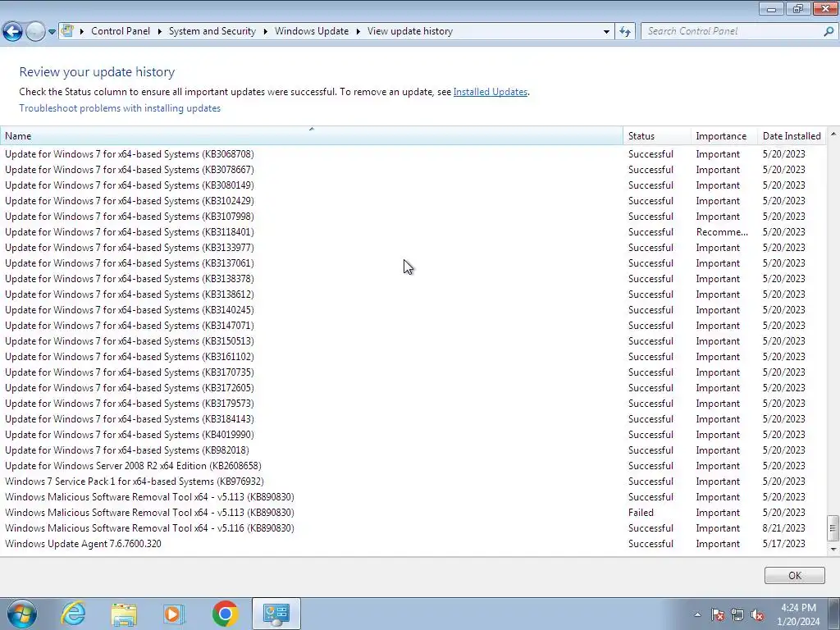Go back with the Back arrow button
Image resolution: width=840 pixels, height=630 pixels.
pyautogui.click(x=12, y=32)
